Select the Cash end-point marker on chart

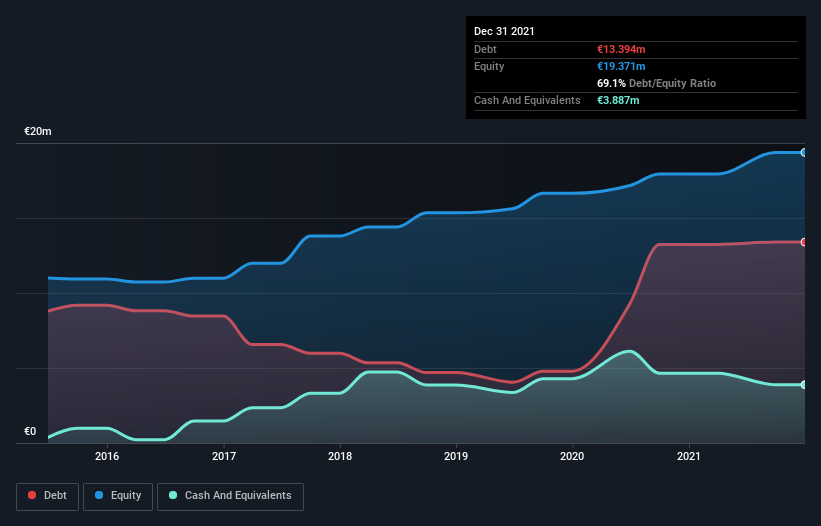tap(804, 385)
